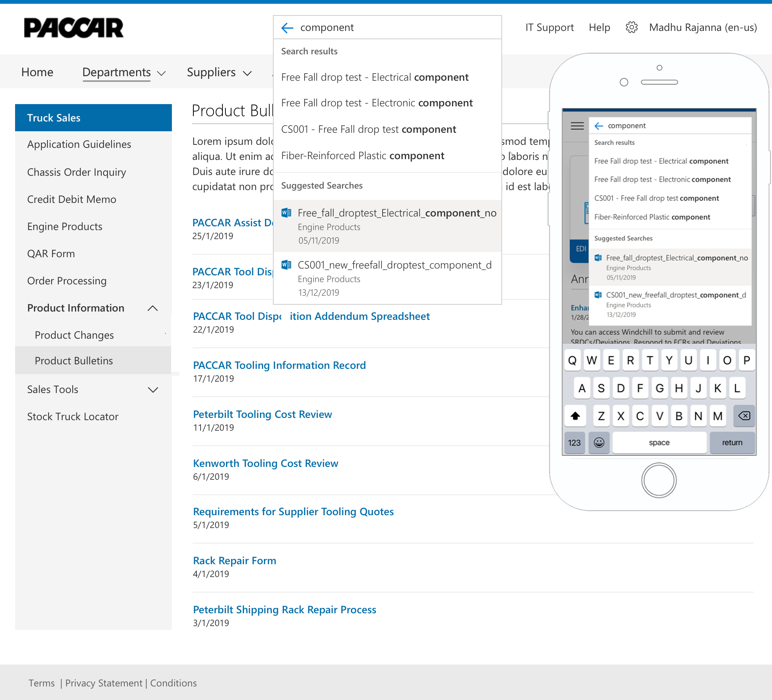Open the Peterbilt Tooling Cost Review link
This screenshot has height=700, width=772.
tap(262, 414)
